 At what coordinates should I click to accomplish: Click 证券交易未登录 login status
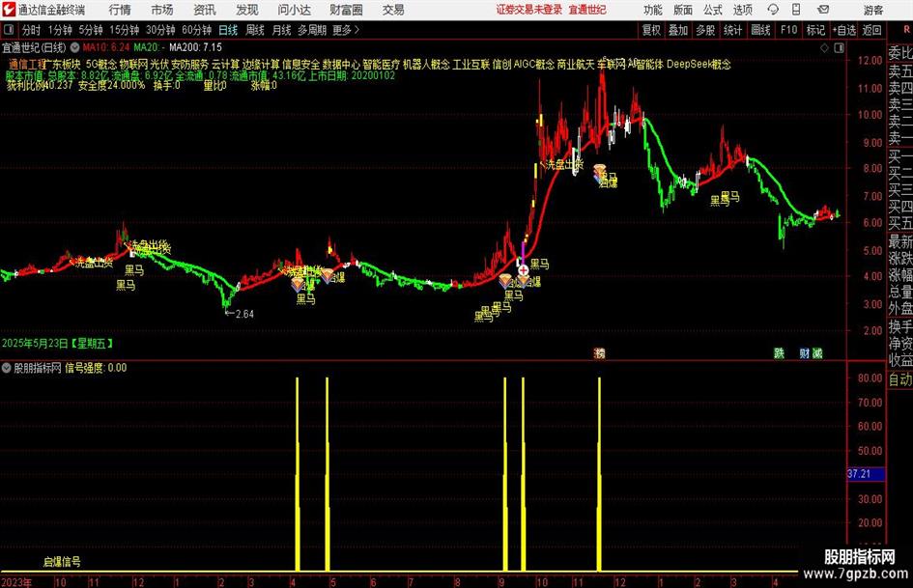(x=529, y=10)
